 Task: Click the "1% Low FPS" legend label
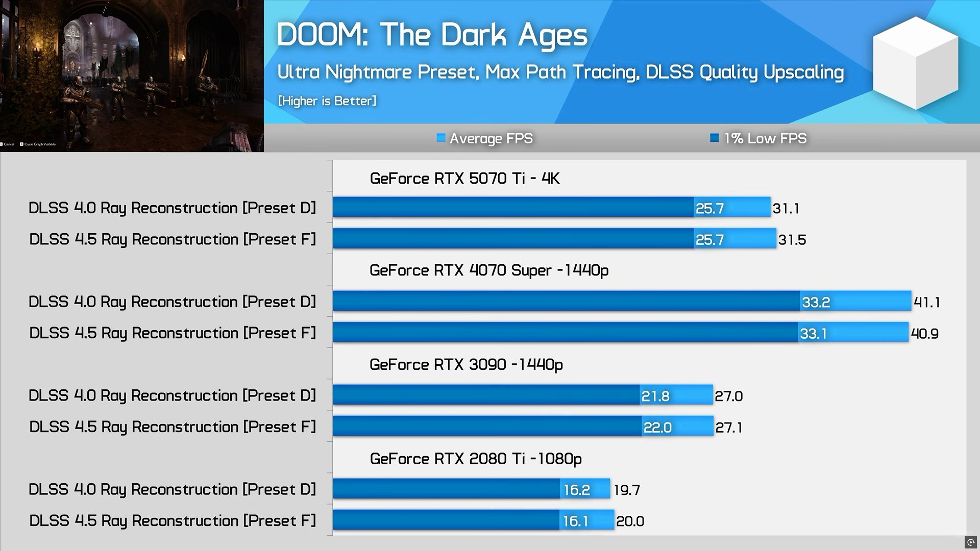pyautogui.click(x=766, y=138)
